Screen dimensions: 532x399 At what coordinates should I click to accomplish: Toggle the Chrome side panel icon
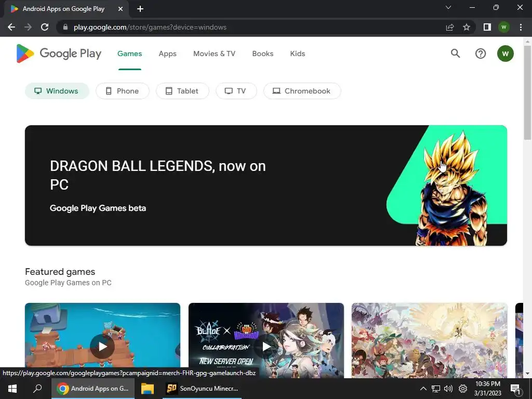tap(487, 27)
